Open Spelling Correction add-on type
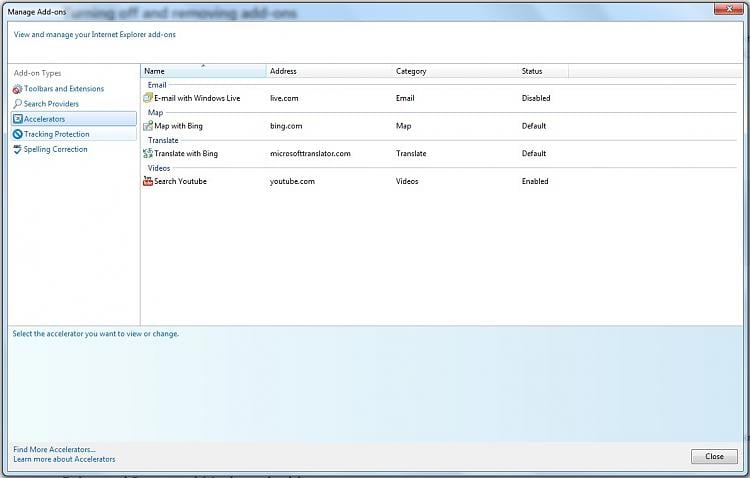 [x=55, y=149]
